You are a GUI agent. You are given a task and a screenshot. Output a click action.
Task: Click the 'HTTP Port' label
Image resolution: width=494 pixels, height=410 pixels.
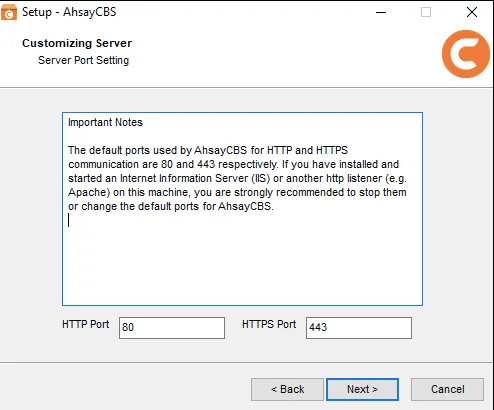86,324
